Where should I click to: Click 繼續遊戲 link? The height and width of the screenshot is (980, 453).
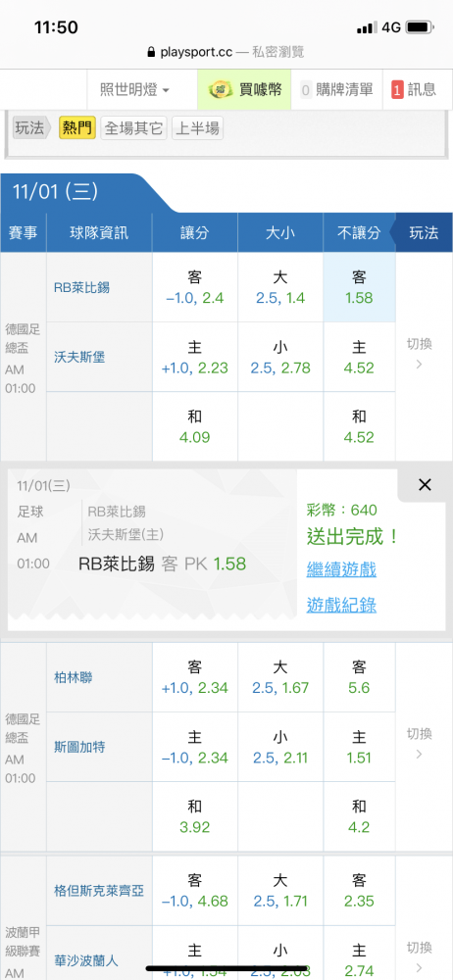[x=341, y=569]
